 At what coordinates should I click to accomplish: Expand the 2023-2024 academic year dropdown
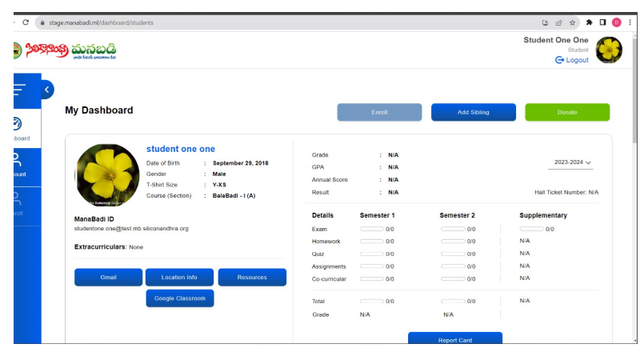click(x=573, y=162)
